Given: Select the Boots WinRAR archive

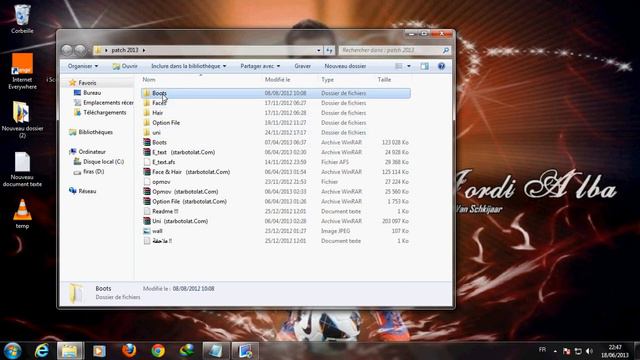Looking at the screenshot, I should [276, 142].
